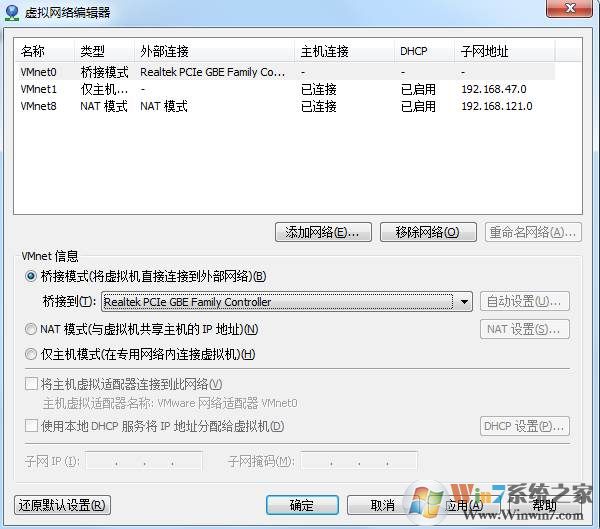This screenshot has width=600, height=529.
Task: Open the 桥接到 adapter dropdown arrow
Action: click(x=464, y=302)
